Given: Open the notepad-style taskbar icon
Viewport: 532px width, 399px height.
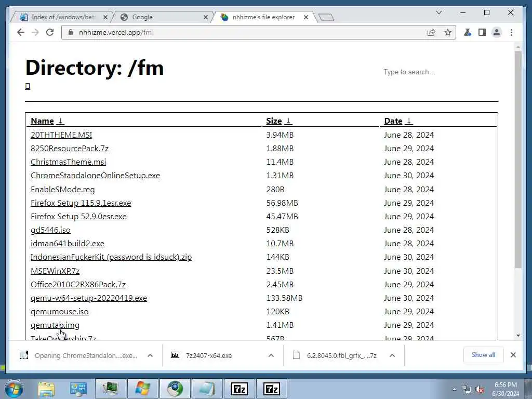Looking at the screenshot, I should pyautogui.click(x=207, y=389).
